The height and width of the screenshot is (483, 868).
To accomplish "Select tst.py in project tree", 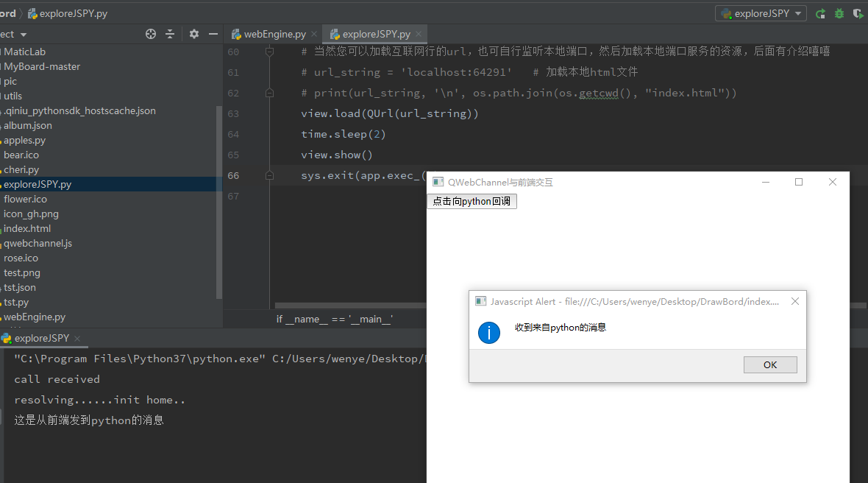I will [x=16, y=303].
